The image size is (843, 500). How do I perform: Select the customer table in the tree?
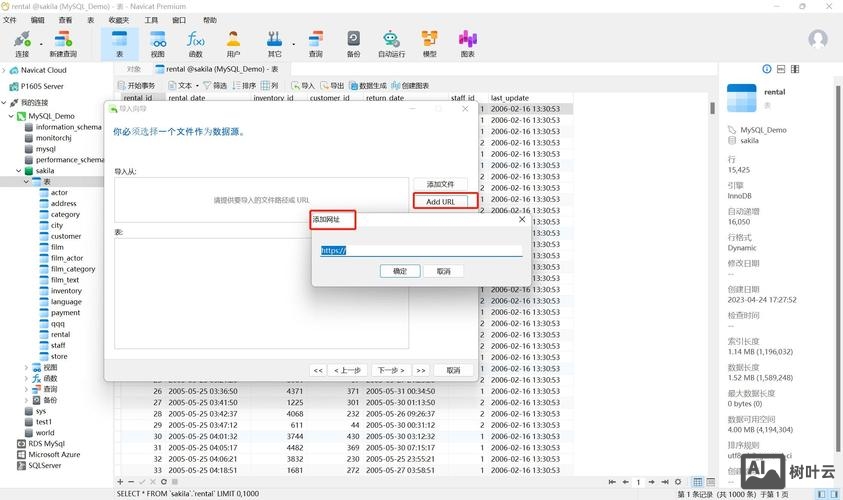66,237
